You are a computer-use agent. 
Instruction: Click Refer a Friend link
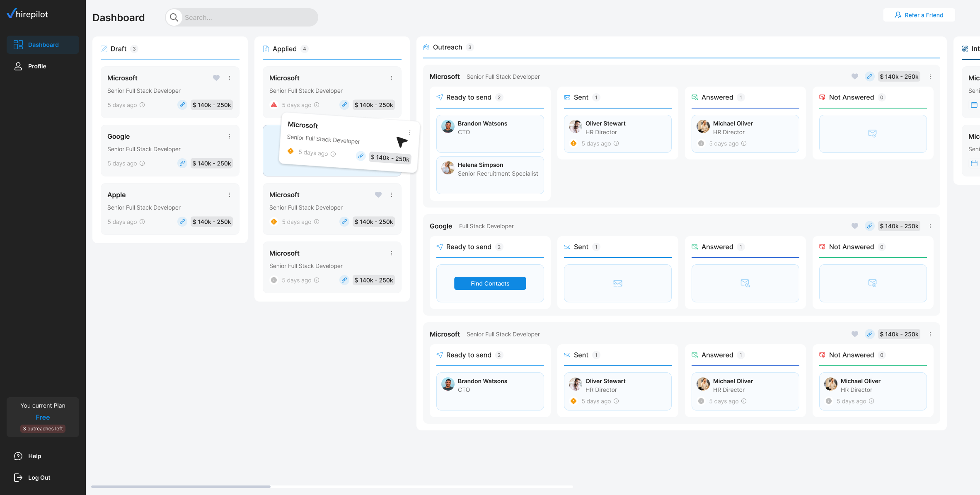point(919,15)
